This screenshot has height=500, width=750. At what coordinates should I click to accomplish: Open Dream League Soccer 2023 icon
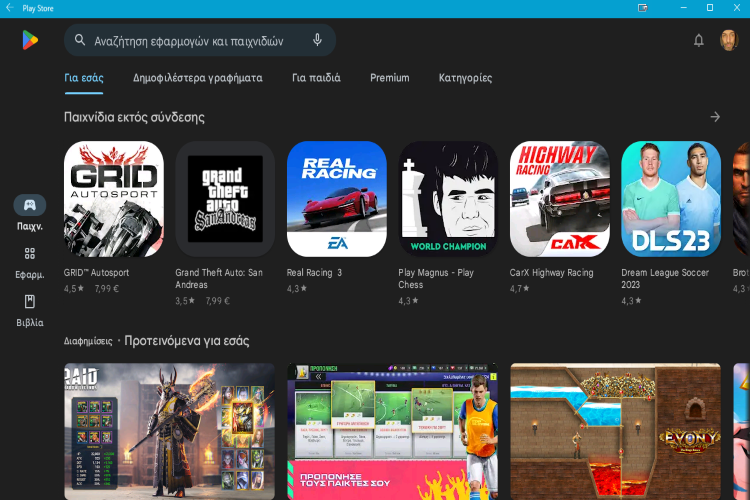tap(671, 199)
